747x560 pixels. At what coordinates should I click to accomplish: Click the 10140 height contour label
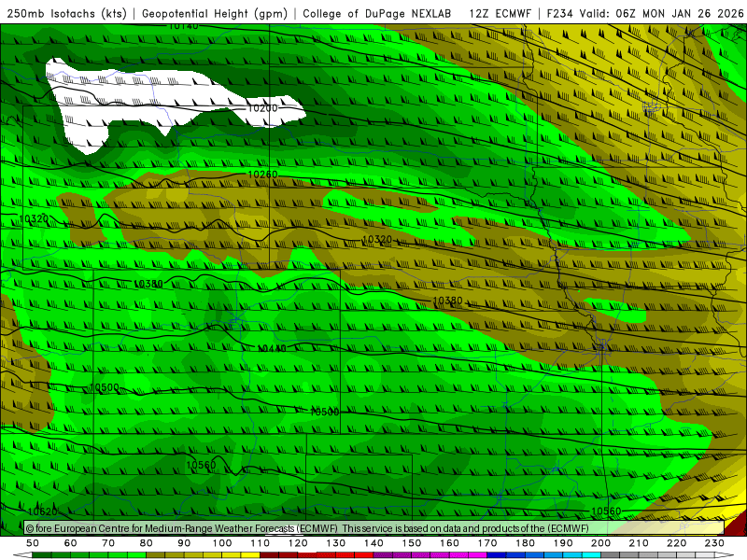tap(183, 26)
